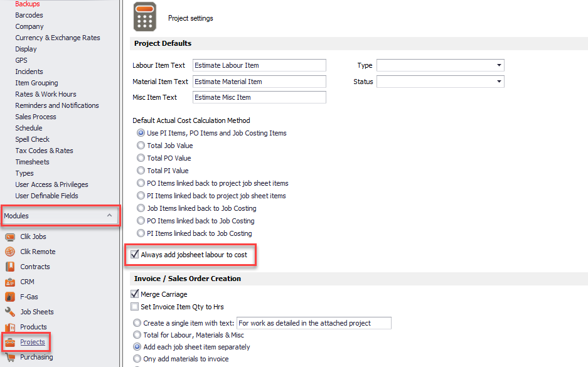The image size is (588, 367).
Task: Open Rates & Work Hours settings
Action: pos(46,94)
